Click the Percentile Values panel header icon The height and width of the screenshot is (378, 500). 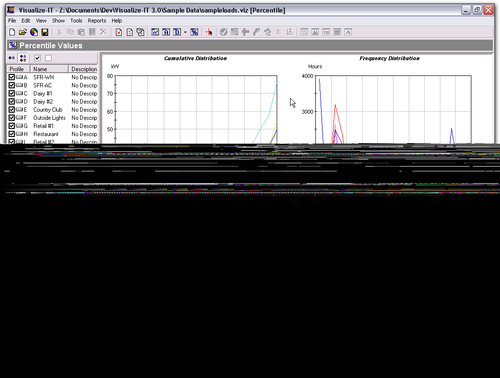[13, 45]
